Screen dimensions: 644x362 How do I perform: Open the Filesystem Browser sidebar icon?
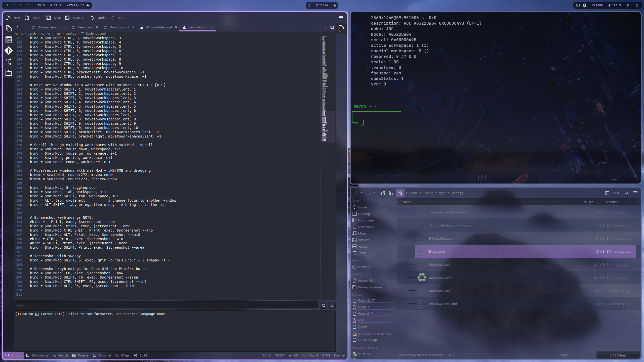click(x=9, y=73)
